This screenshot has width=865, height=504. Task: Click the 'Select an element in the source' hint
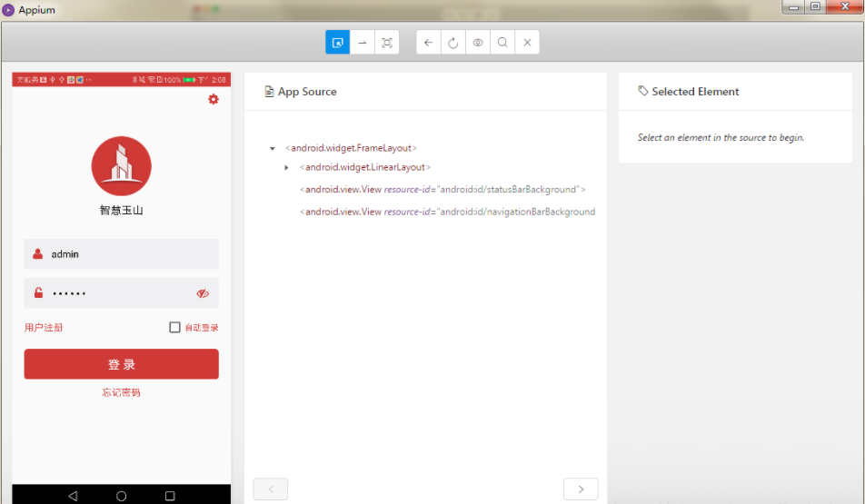pyautogui.click(x=721, y=137)
